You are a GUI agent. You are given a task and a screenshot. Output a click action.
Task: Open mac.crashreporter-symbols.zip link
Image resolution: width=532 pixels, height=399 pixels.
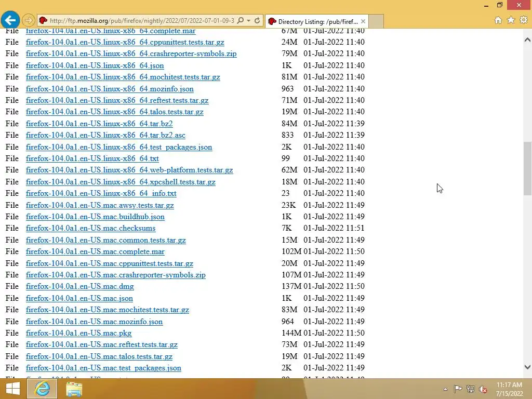coord(116,275)
